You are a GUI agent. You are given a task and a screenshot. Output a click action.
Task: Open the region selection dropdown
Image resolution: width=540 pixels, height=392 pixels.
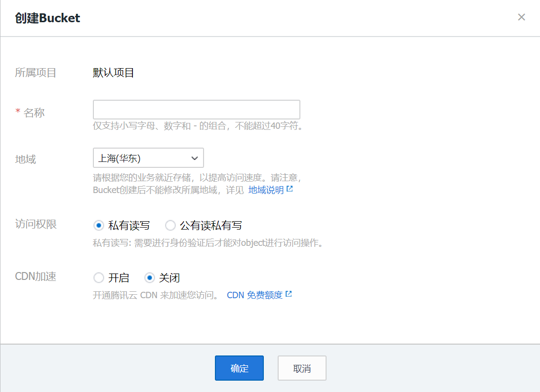coord(148,158)
